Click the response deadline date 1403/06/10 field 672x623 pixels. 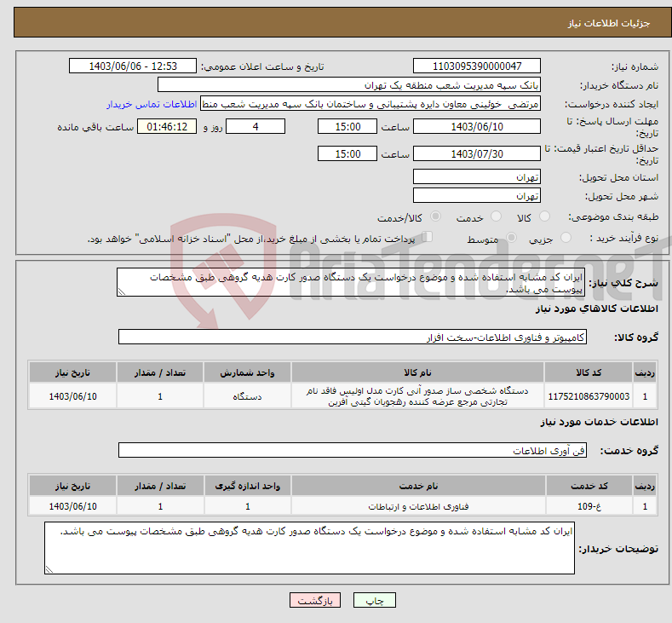point(477,126)
